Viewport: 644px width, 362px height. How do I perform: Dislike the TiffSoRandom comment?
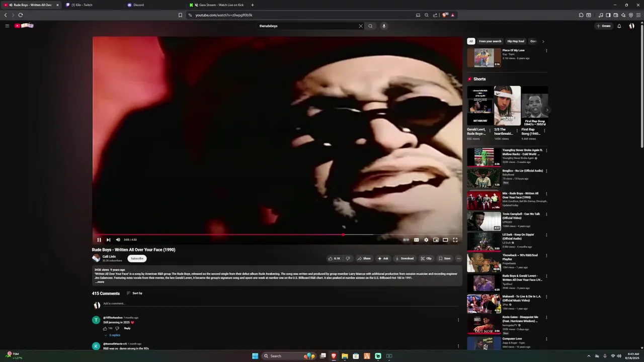[117, 328]
